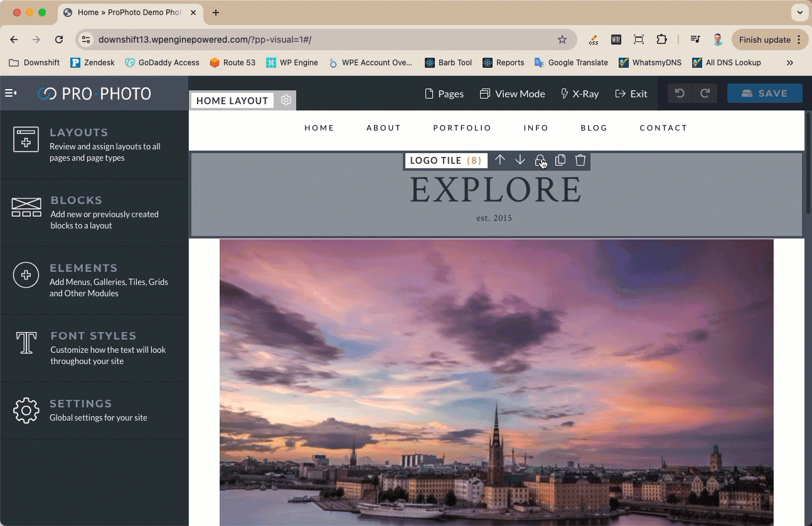Open the Barb Tool bookmark

coord(448,62)
